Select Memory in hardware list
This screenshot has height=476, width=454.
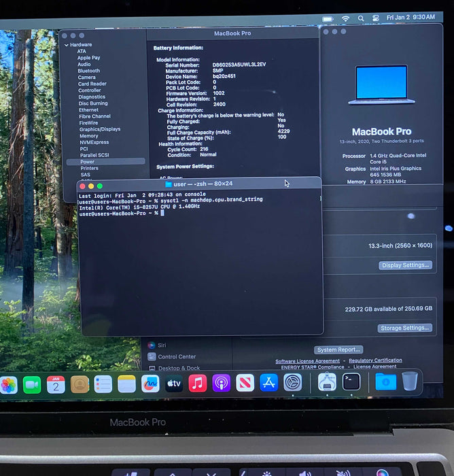click(x=89, y=136)
